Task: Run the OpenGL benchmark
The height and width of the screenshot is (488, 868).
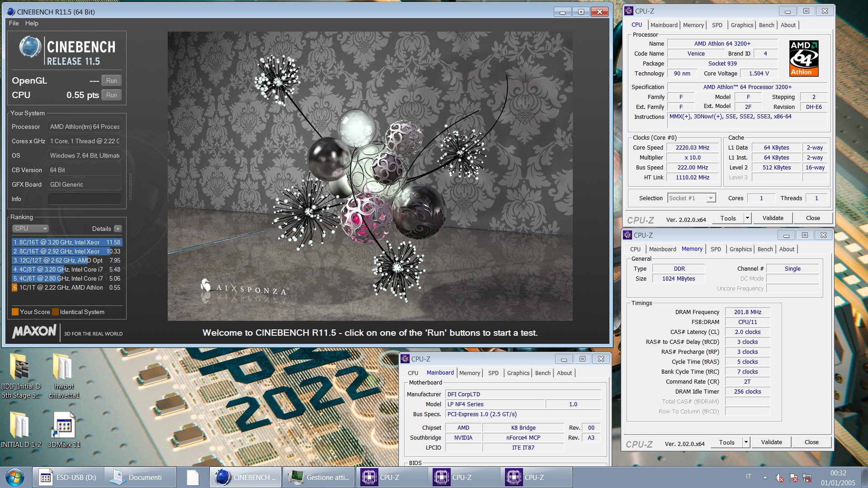Action: pos(111,80)
